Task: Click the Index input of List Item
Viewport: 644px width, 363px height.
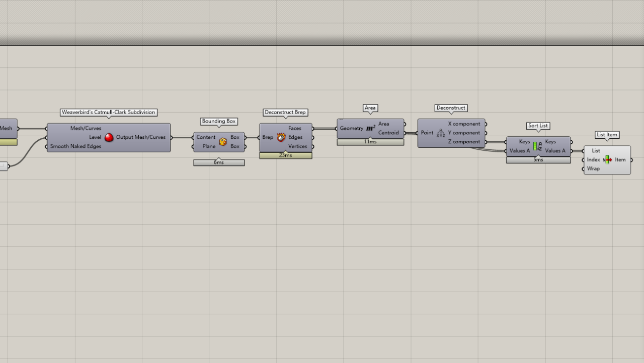Action: pos(593,160)
